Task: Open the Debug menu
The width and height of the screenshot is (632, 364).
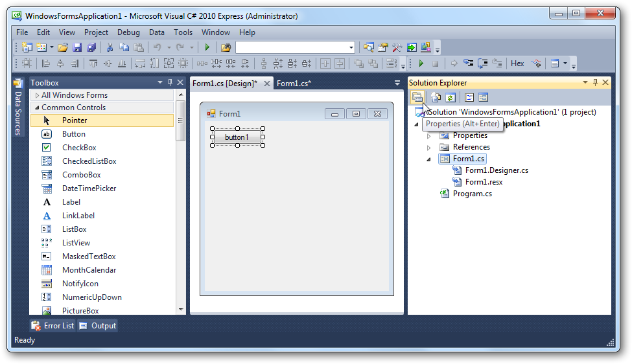Action: tap(128, 32)
